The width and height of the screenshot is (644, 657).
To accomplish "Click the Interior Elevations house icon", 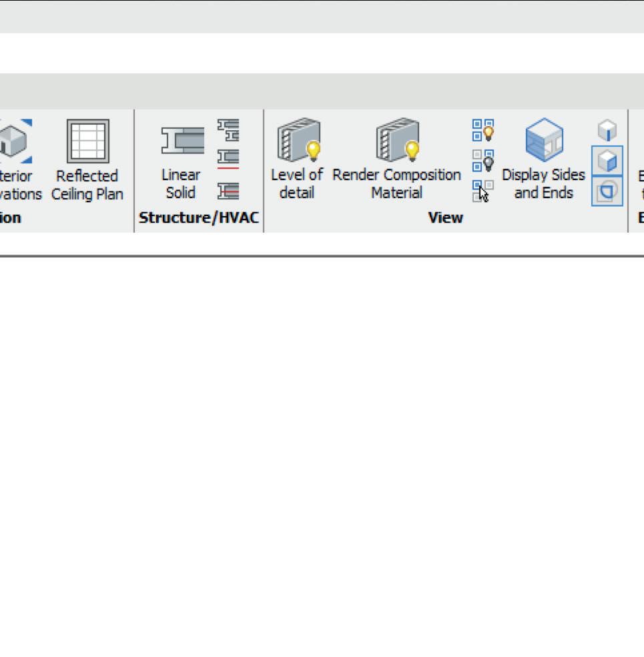I will pyautogui.click(x=16, y=141).
